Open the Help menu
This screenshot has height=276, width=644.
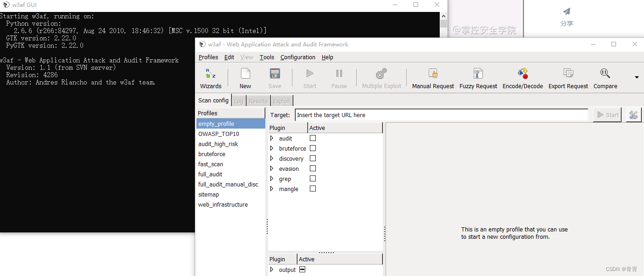tap(327, 57)
